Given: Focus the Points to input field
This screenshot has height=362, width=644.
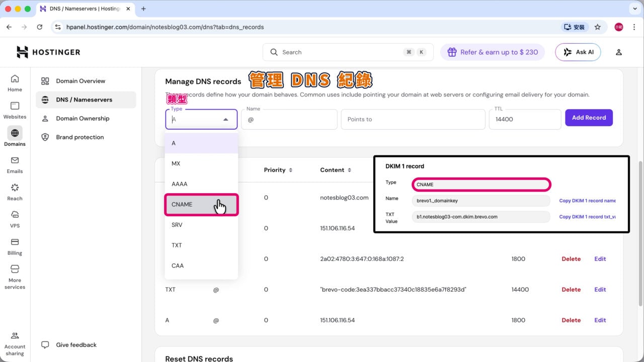Looking at the screenshot, I should pos(413,119).
